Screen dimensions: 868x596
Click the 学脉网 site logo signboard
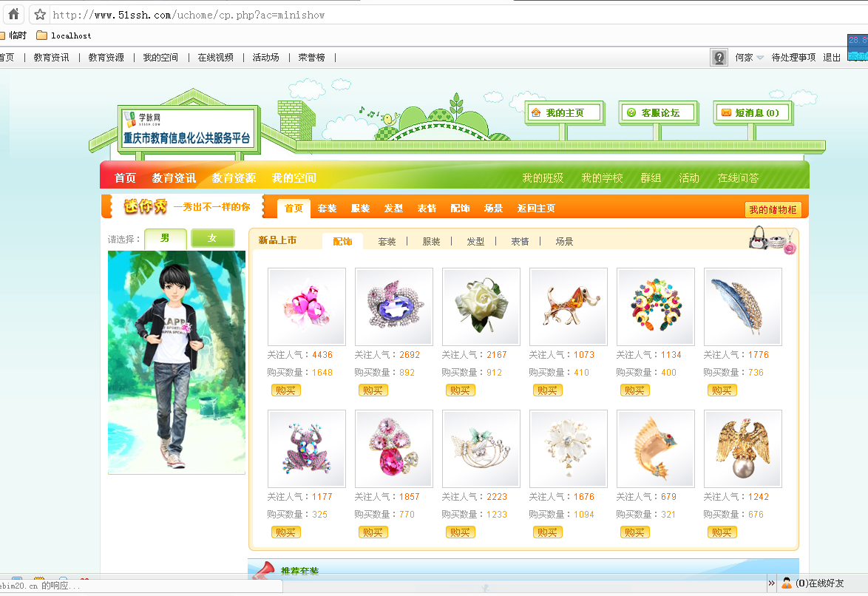tap(187, 129)
